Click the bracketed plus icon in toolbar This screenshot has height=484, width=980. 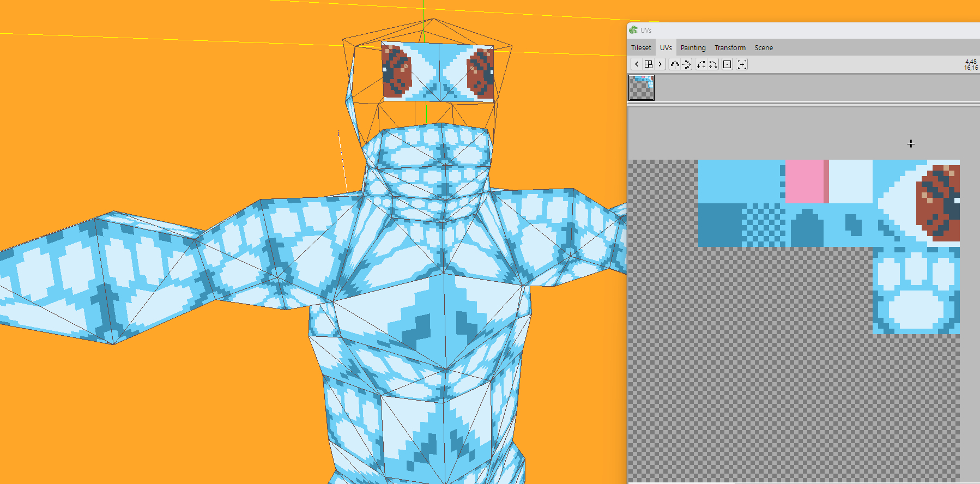tap(742, 64)
